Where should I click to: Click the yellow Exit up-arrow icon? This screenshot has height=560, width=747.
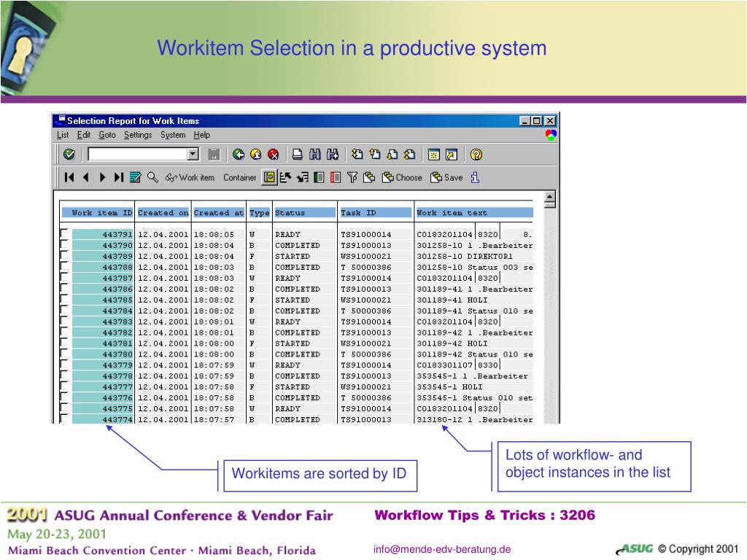point(256,155)
